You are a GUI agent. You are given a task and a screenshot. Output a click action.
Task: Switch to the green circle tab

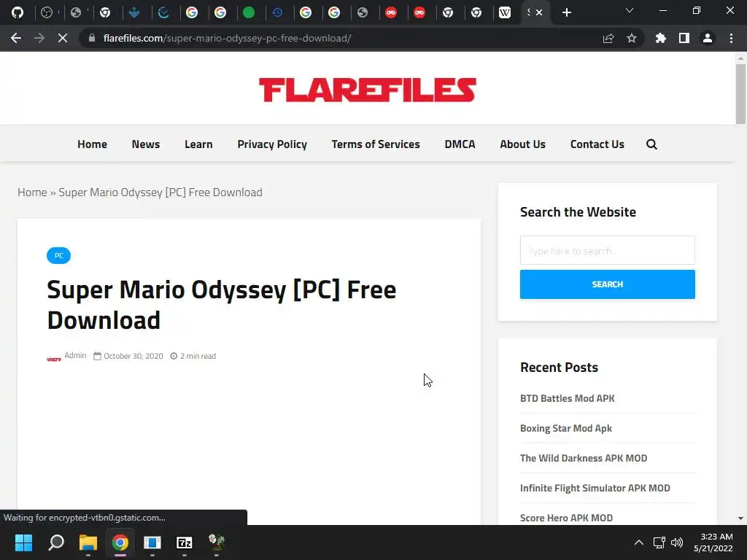click(249, 12)
